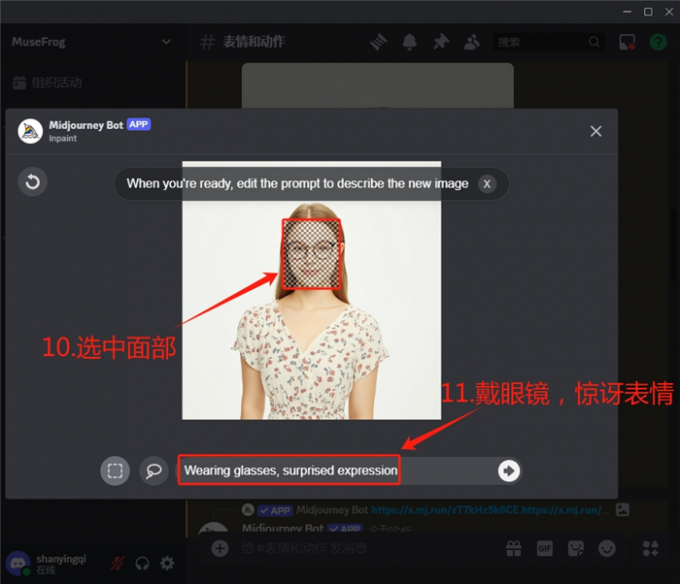
Task: Open the apps launcher icon
Action: click(651, 548)
